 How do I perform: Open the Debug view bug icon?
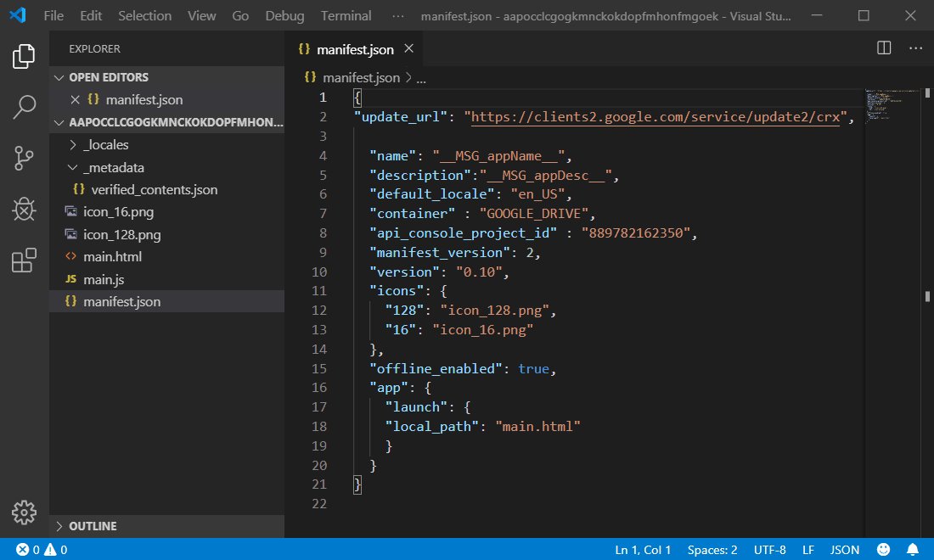(24, 210)
